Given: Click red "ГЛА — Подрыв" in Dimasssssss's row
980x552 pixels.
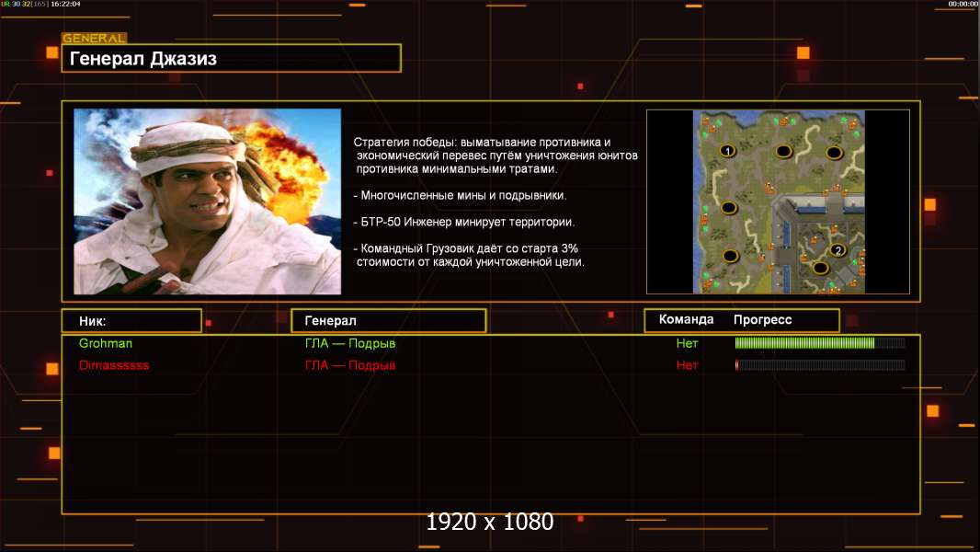Looking at the screenshot, I should point(350,365).
